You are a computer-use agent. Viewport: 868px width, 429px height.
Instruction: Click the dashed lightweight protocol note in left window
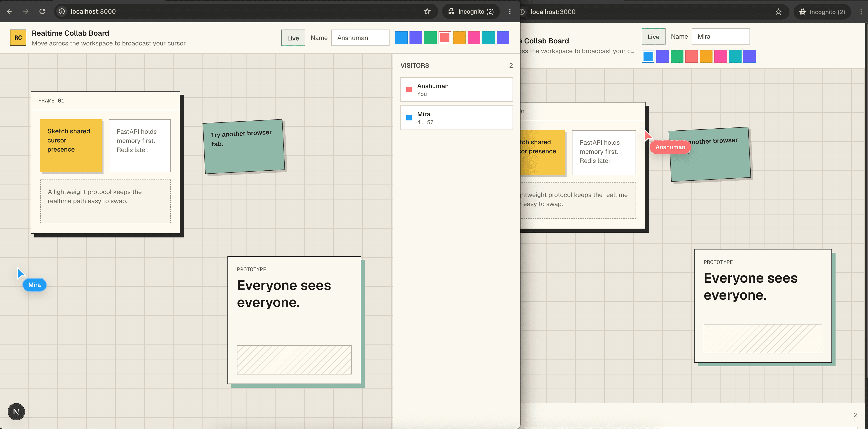(106, 201)
